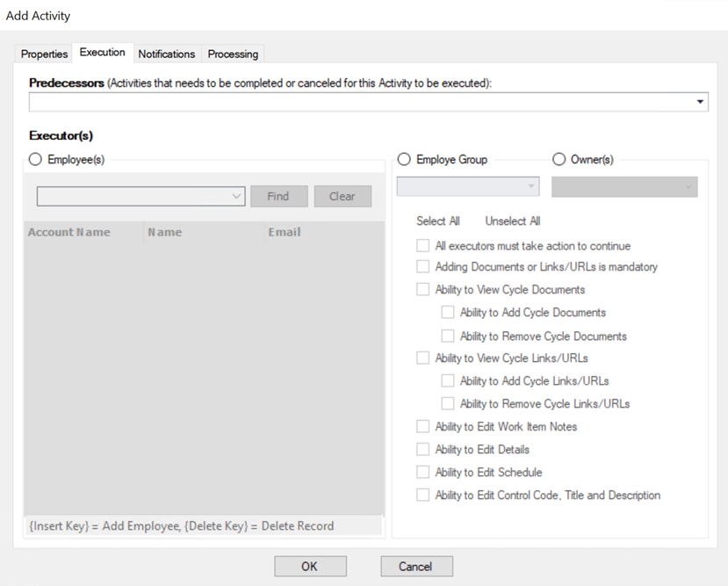Viewport: 728px width, 586px height.
Task: Go to the Processing tab
Action: 233,54
